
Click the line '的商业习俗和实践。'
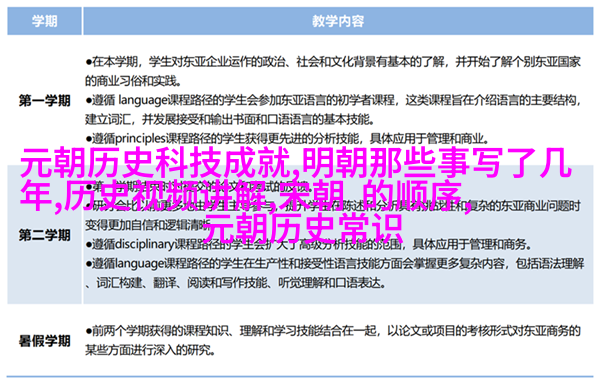point(133,81)
